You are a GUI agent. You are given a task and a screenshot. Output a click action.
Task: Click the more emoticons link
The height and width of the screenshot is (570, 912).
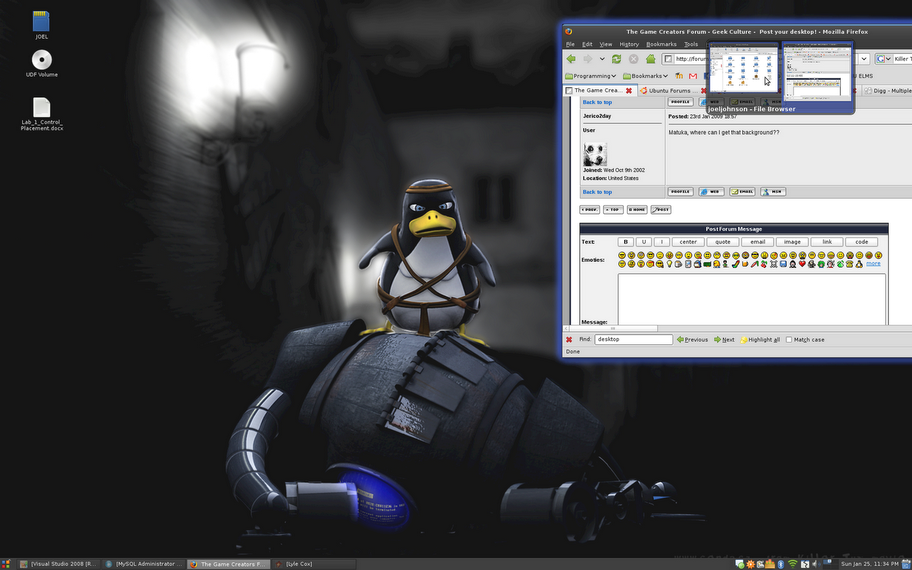point(873,263)
